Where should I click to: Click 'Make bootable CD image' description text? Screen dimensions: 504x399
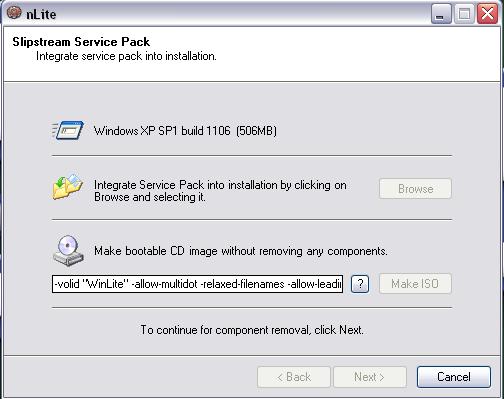(241, 251)
